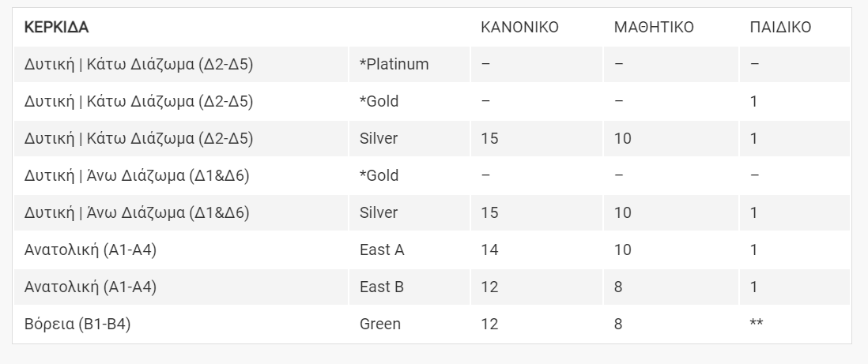
Task: Click the ΚΑΝΟΝΙΚΟ column header
Action: (519, 28)
